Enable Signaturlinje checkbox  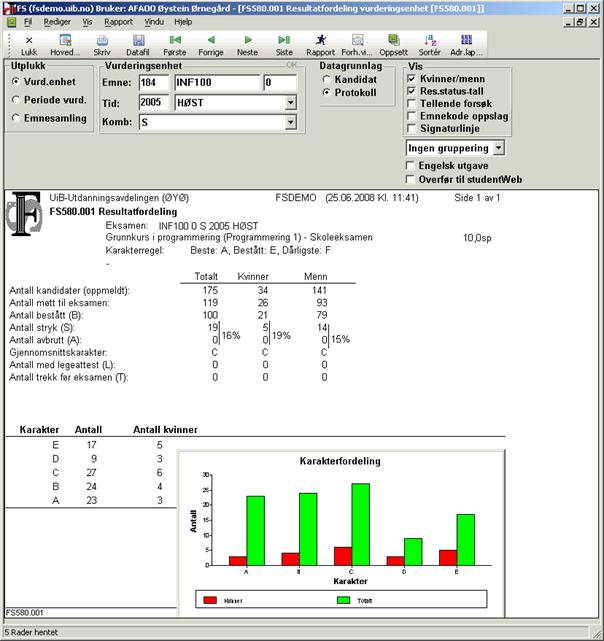[411, 128]
